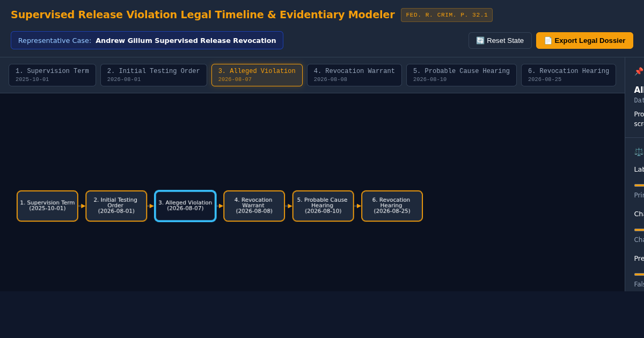This screenshot has width=644, height=338.
Task: Switch to 6. Revocation Hearing tab
Action: [568, 75]
